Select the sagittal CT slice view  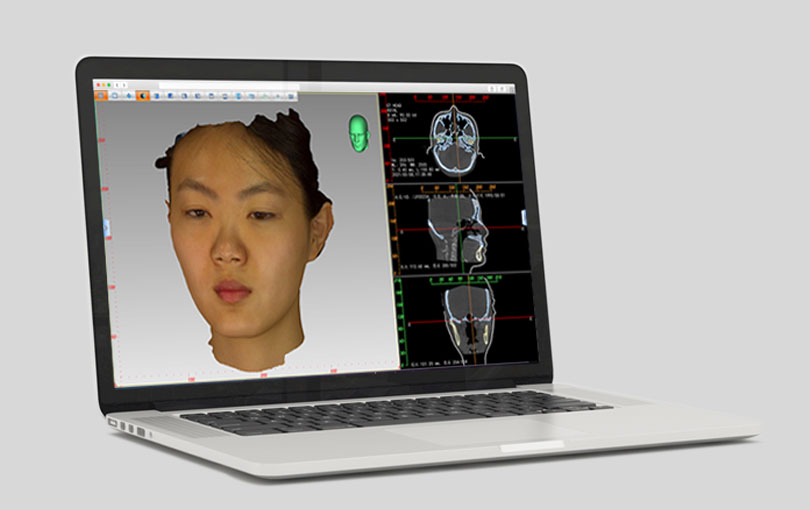[460, 228]
